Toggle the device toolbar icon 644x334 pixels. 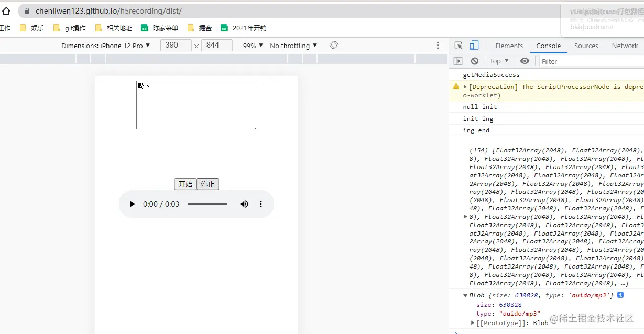pos(474,46)
